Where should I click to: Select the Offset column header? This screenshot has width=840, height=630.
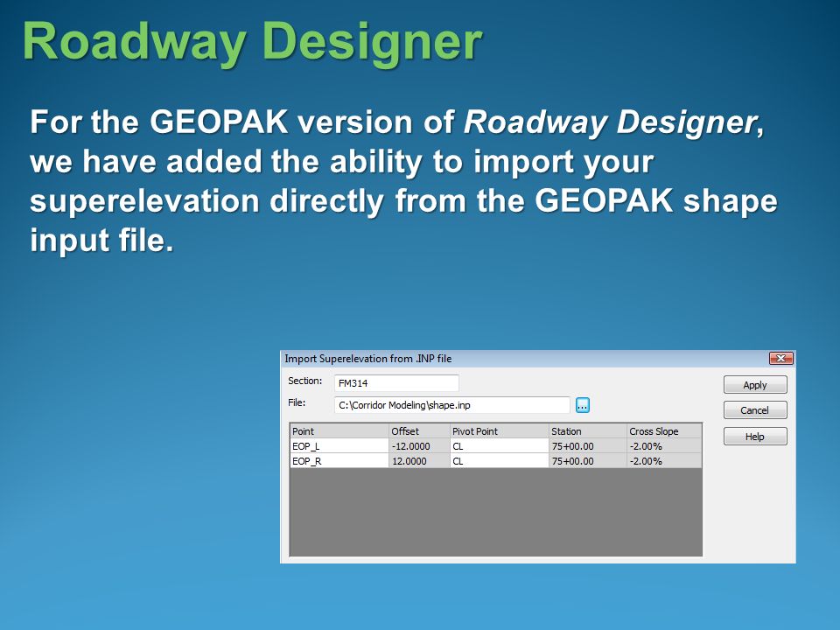[x=419, y=431]
